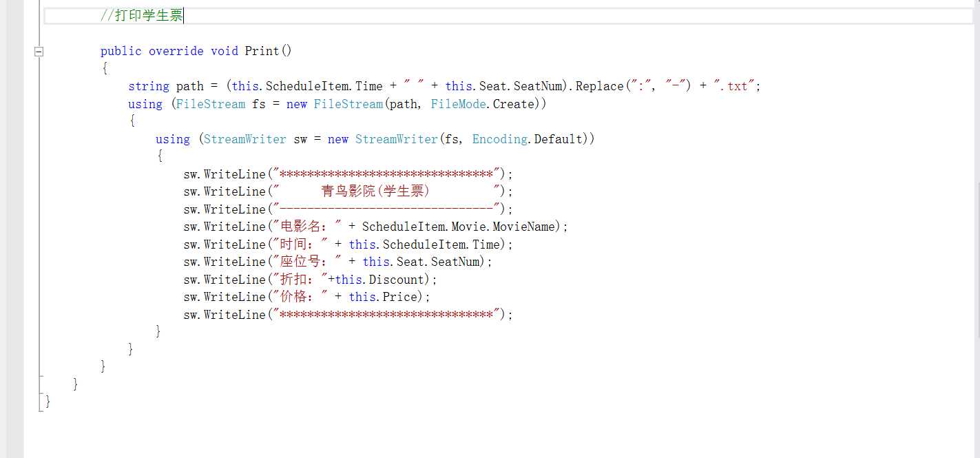This screenshot has height=458, width=980.
Task: Click the path variable in string declaration
Action: click(x=189, y=86)
